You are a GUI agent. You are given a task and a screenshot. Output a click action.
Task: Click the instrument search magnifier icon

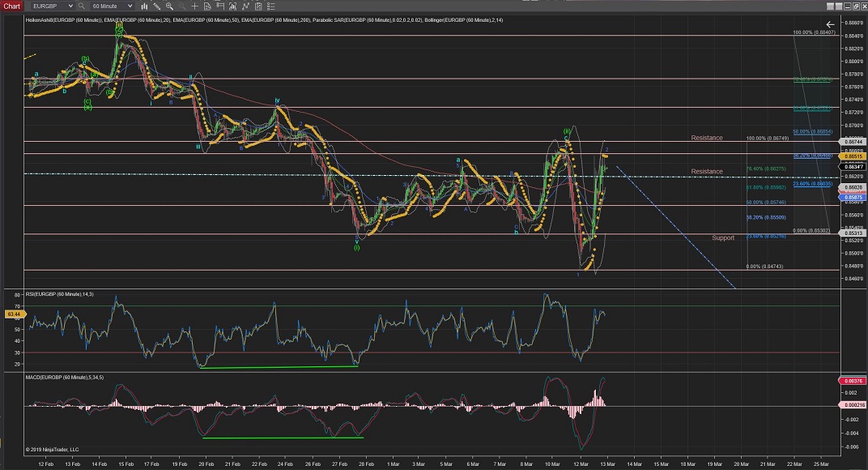pos(81,6)
